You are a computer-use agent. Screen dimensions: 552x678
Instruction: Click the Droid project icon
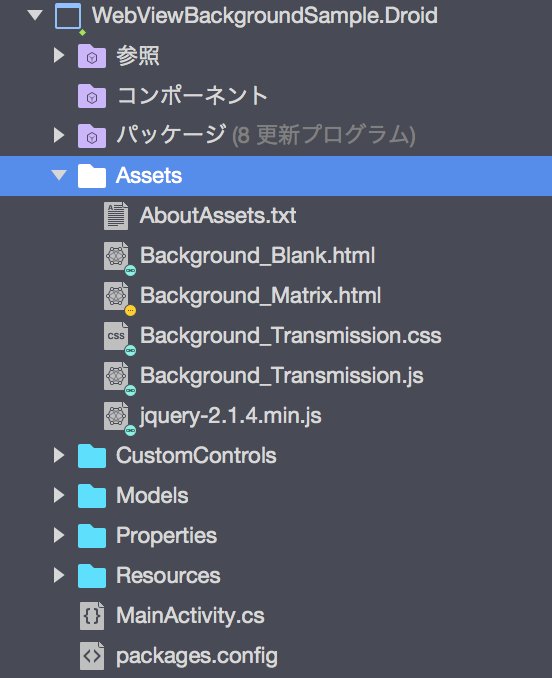pos(68,16)
